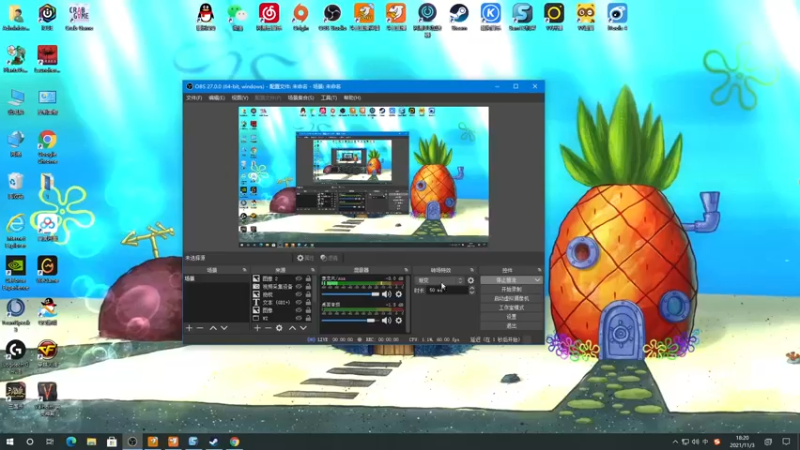
Task: Pop out the 场景 dock panel
Action: [244, 270]
